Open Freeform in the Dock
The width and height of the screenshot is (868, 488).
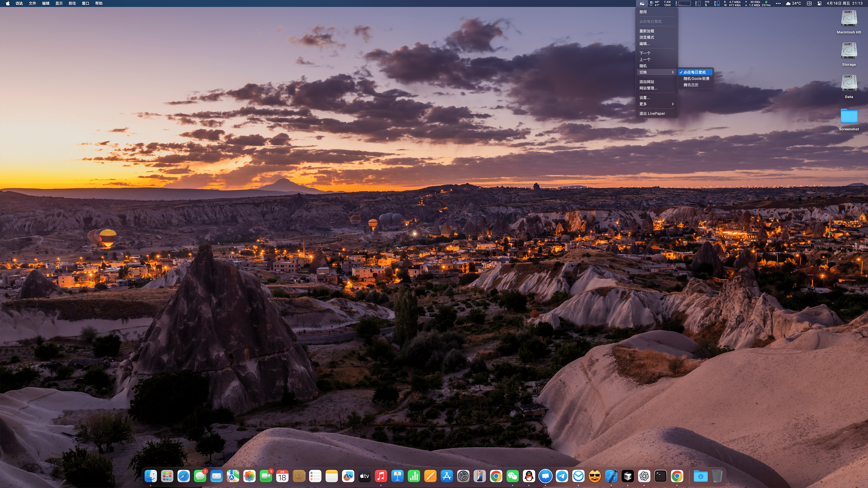[x=348, y=476]
